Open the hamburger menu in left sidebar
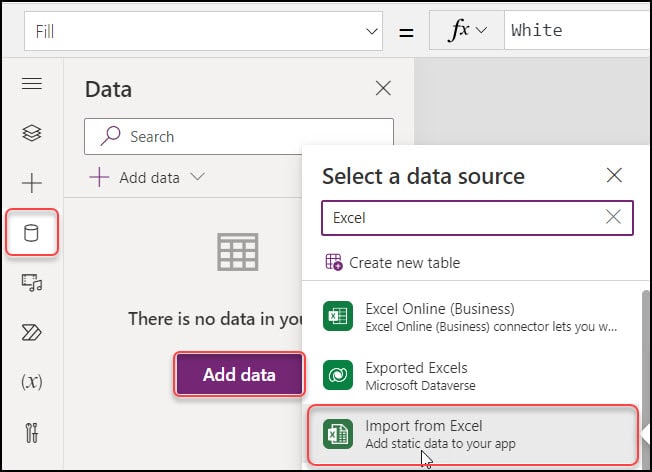The image size is (652, 472). click(32, 84)
